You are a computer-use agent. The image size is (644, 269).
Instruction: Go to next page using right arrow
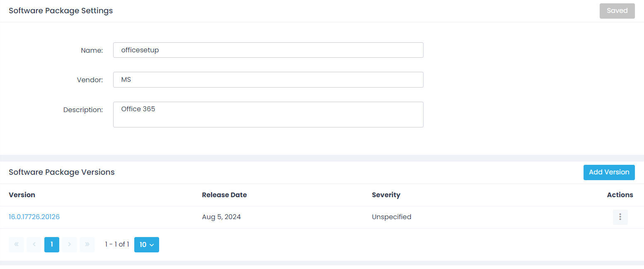[69, 245]
